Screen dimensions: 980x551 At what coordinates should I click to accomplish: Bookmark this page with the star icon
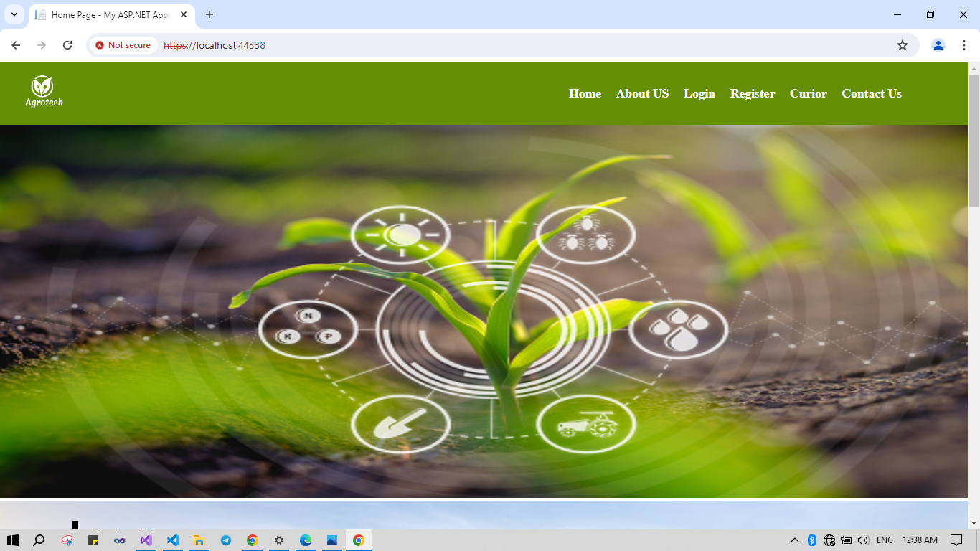point(903,45)
